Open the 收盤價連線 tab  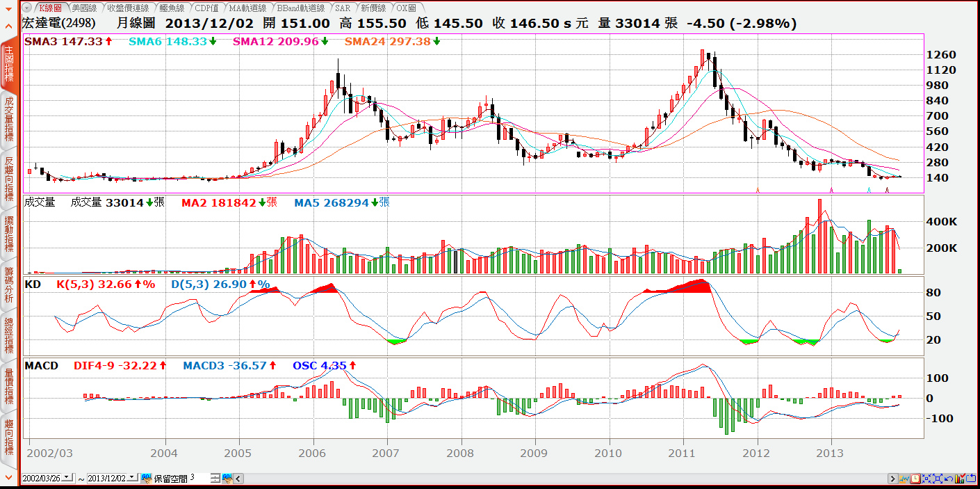pos(129,8)
